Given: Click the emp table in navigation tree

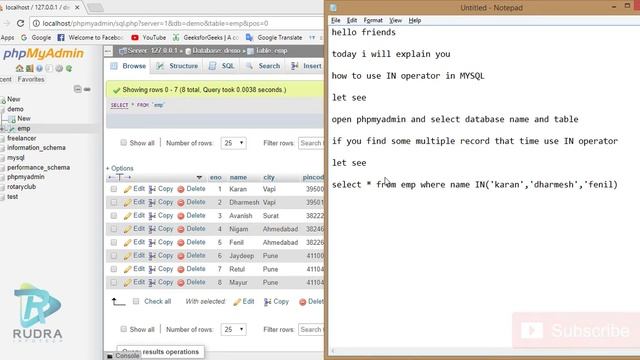Looking at the screenshot, I should (24, 129).
